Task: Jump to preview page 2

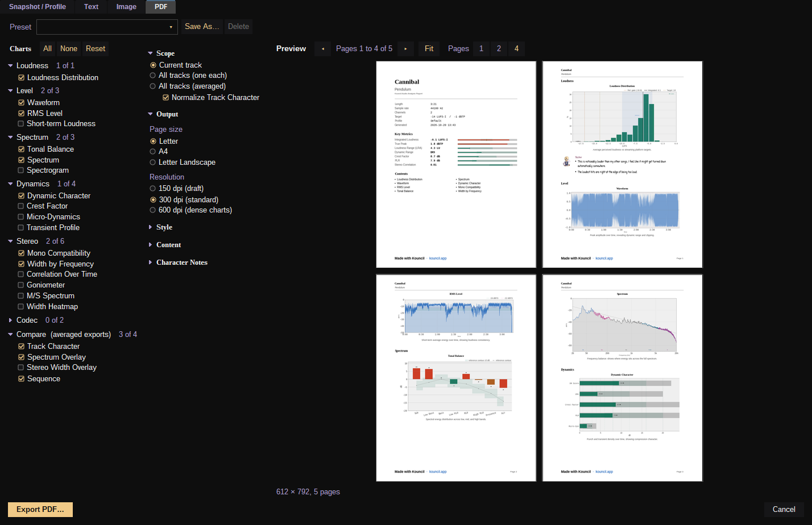Action: coord(499,49)
